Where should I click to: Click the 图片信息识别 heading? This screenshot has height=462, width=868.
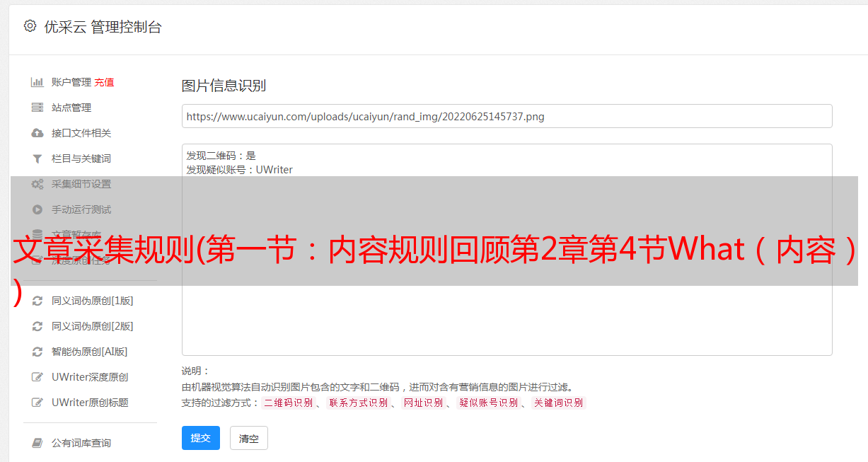pyautogui.click(x=224, y=86)
